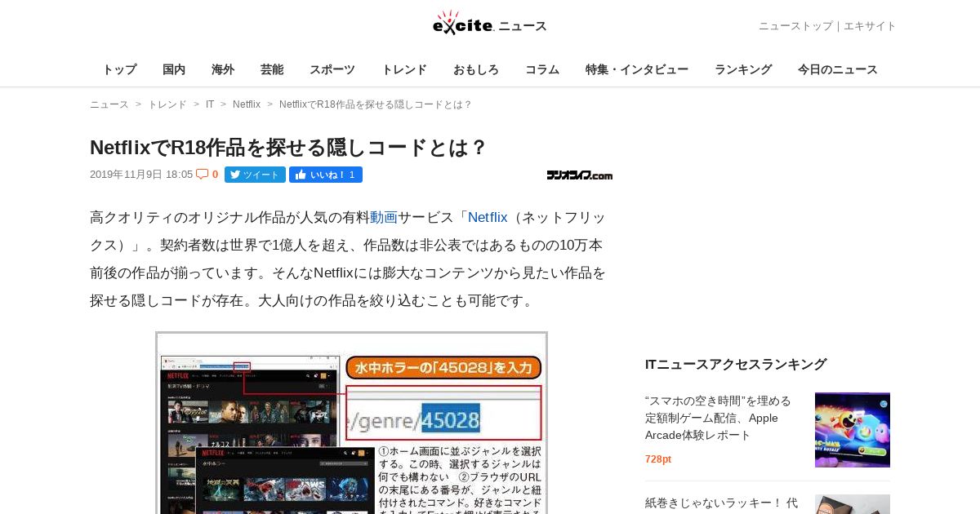The width and height of the screenshot is (980, 514).
Task: Open the Radiolife.com source logo
Action: (x=580, y=175)
